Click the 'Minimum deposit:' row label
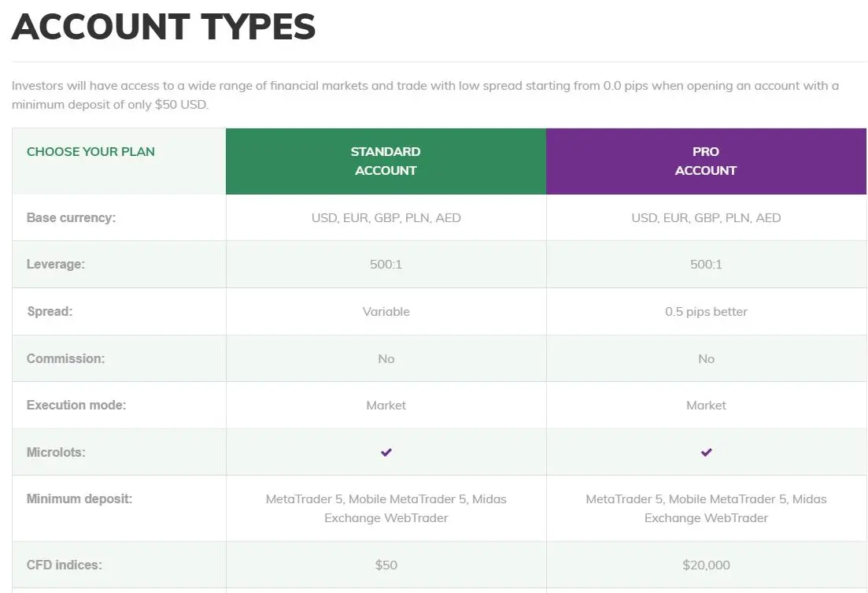Screen dimensions: 868x593 pyautogui.click(x=79, y=498)
